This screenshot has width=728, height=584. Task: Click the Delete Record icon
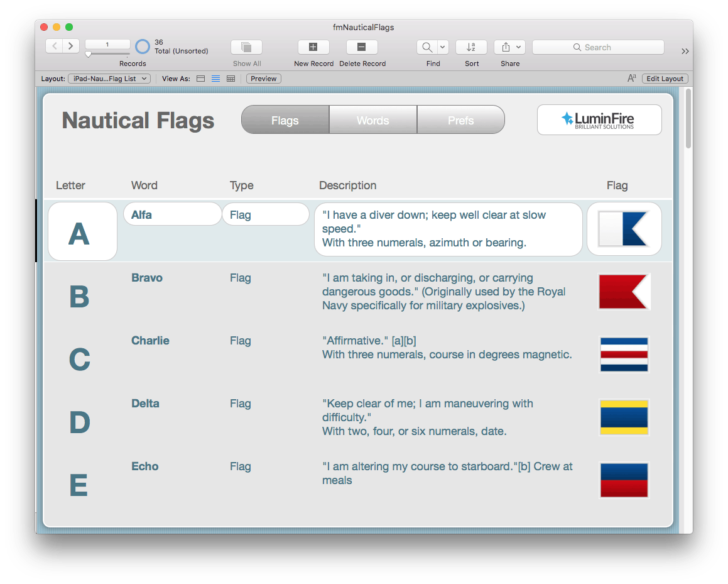coord(362,47)
